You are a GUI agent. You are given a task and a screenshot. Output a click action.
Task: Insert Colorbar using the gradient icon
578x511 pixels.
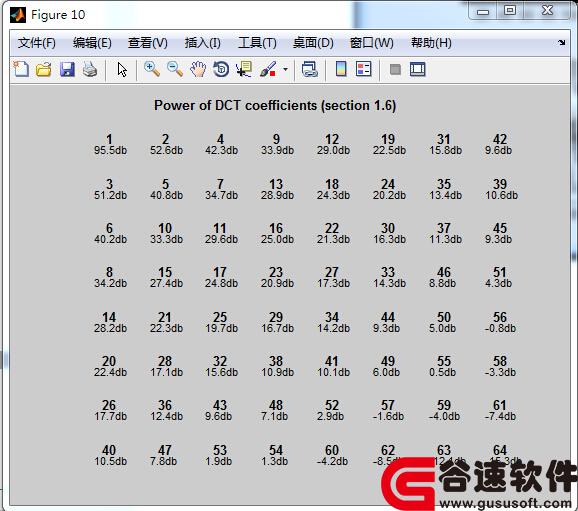pos(341,69)
